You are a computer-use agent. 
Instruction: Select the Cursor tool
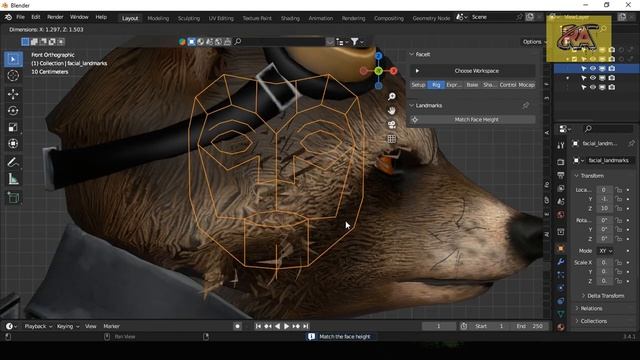point(13,76)
